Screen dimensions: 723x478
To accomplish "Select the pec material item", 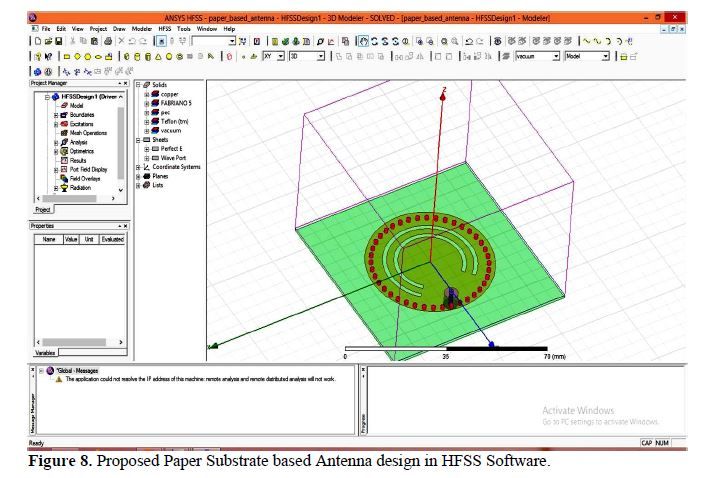I will click(165, 112).
